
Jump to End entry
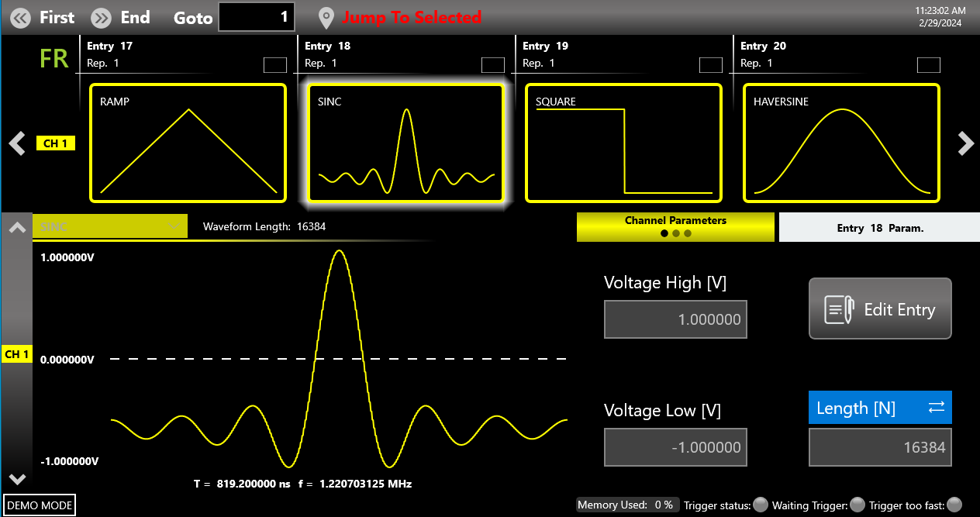pyautogui.click(x=120, y=17)
